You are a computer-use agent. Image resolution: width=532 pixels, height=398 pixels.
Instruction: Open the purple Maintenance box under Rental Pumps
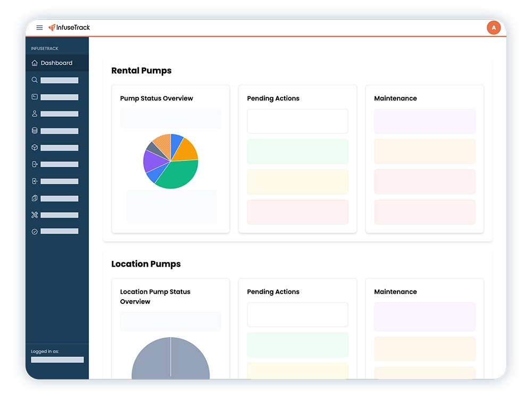click(x=424, y=121)
